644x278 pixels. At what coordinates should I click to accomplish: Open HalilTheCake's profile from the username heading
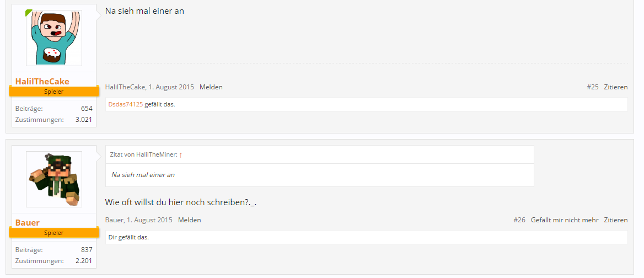tap(42, 82)
